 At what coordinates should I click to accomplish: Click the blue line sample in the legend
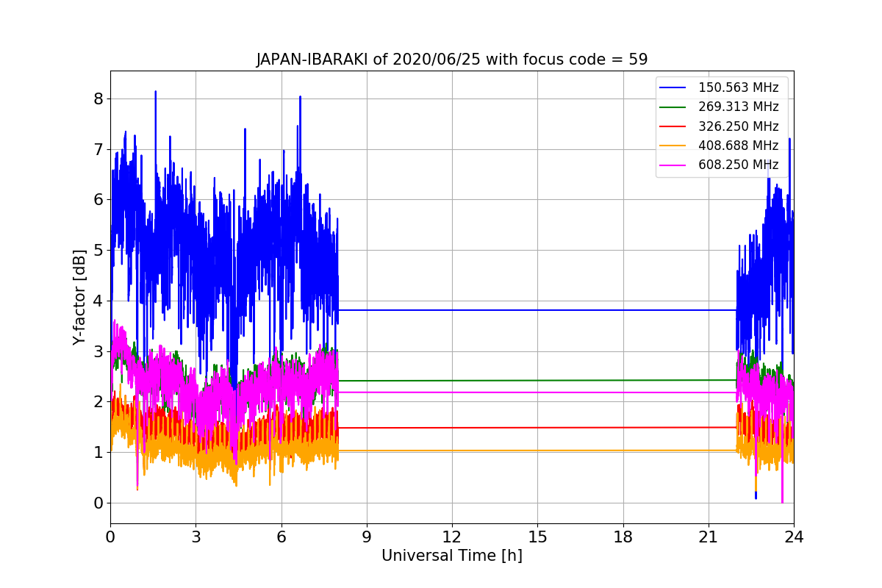tap(673, 88)
